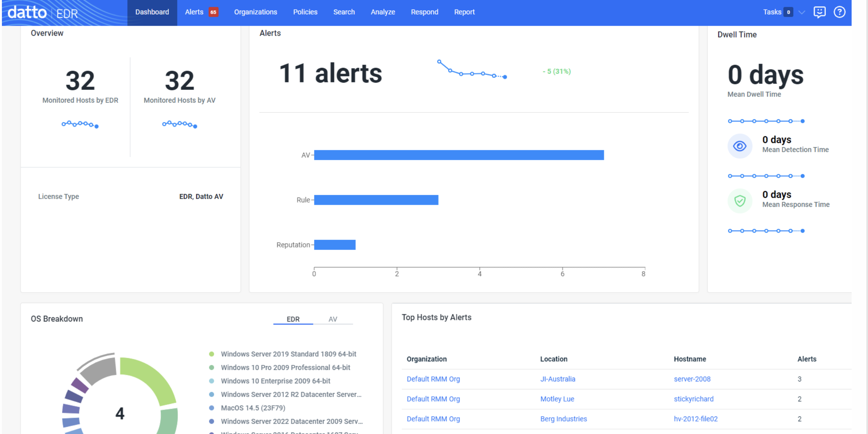Click the 11 alerts trend sparkline
Screen dimensions: 868x434
pyautogui.click(x=472, y=69)
